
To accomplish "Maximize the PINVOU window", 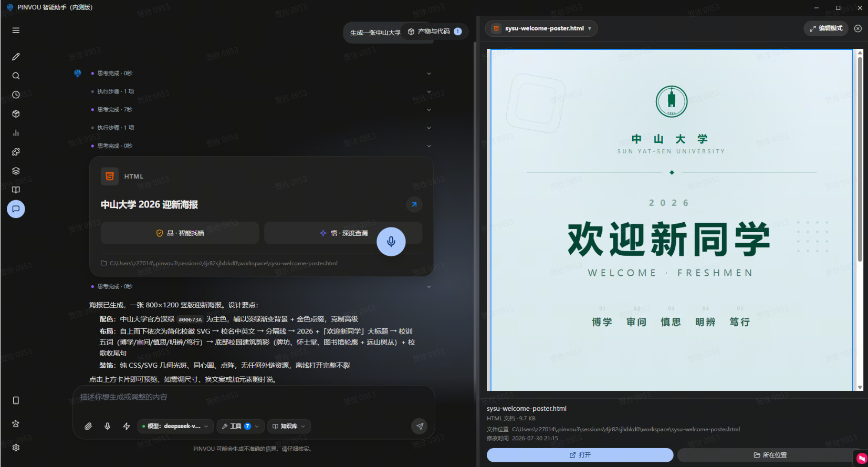I will [x=838, y=8].
